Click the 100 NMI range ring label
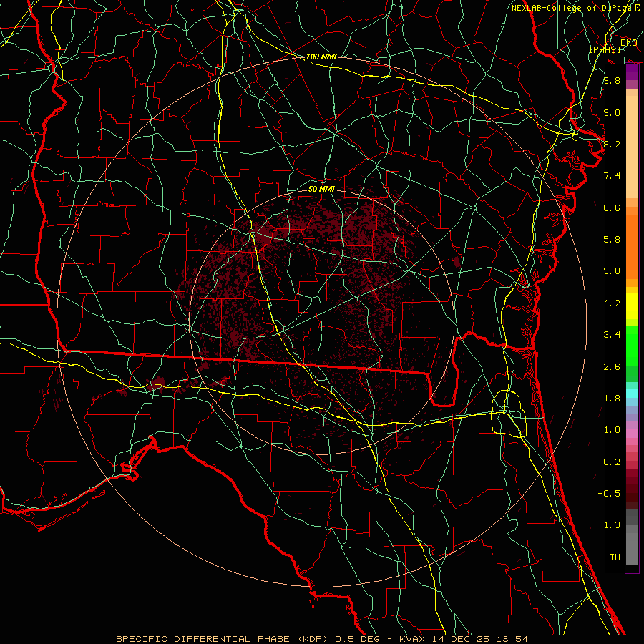The height and width of the screenshot is (644, 644). [x=321, y=57]
